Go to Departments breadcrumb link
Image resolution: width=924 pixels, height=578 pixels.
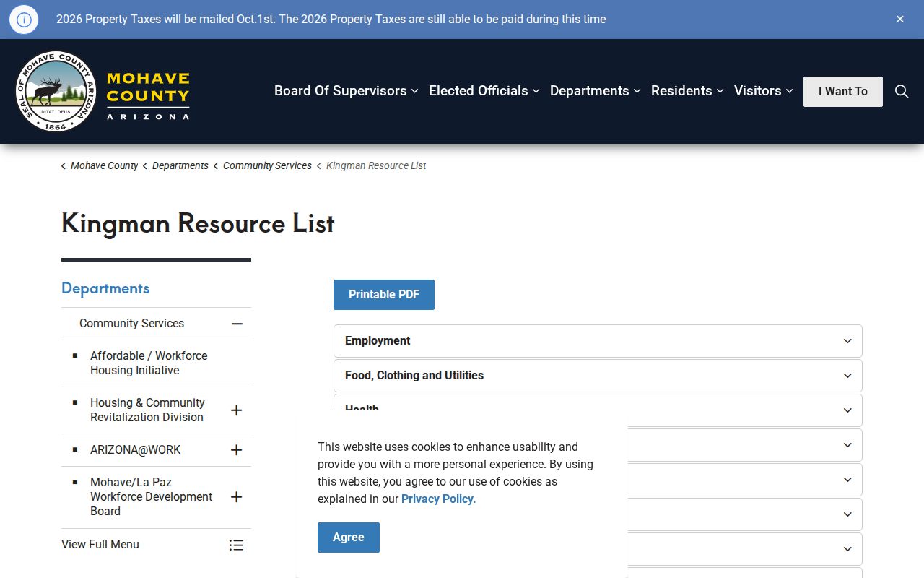[180, 165]
